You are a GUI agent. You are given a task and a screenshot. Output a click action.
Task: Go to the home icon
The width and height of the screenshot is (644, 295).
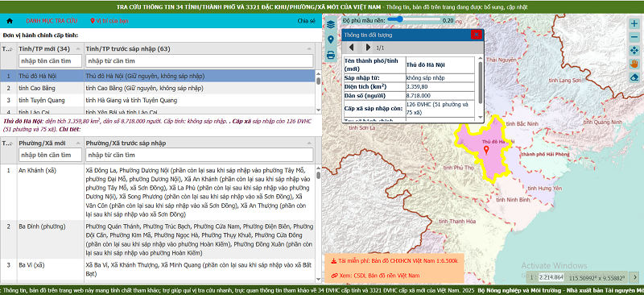tap(10, 21)
